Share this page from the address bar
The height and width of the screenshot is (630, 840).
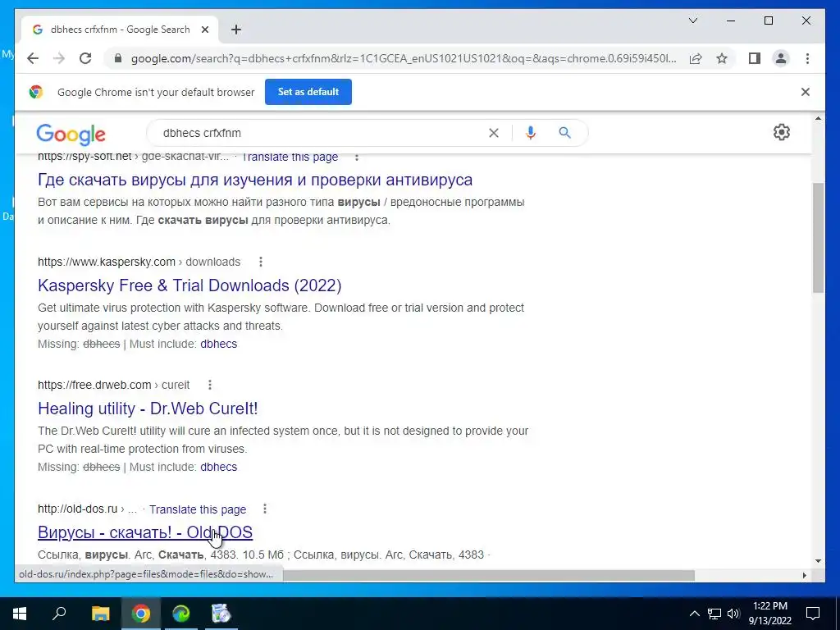(696, 58)
